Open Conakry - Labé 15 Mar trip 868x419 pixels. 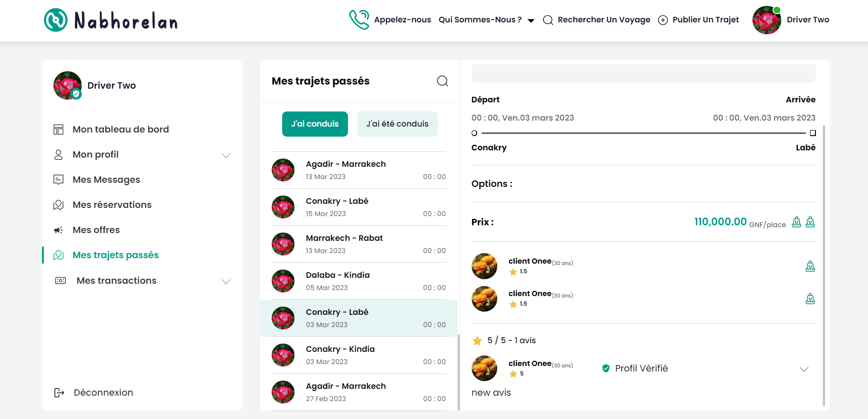(359, 207)
